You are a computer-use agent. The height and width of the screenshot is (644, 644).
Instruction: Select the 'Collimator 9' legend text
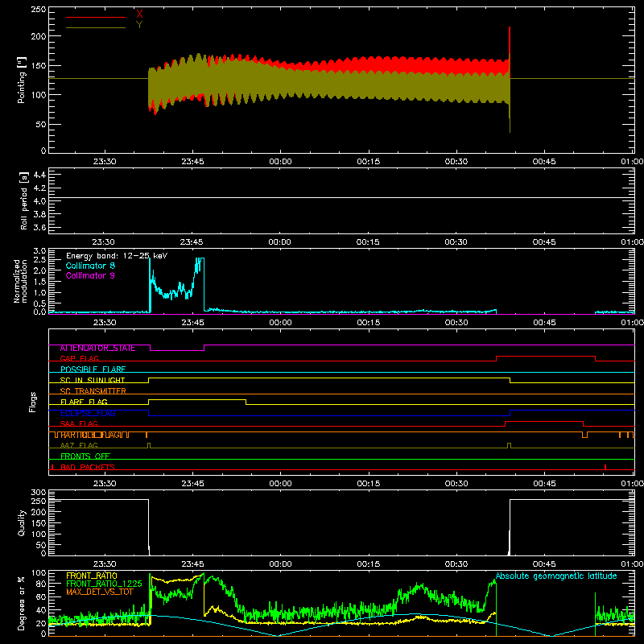(90, 275)
